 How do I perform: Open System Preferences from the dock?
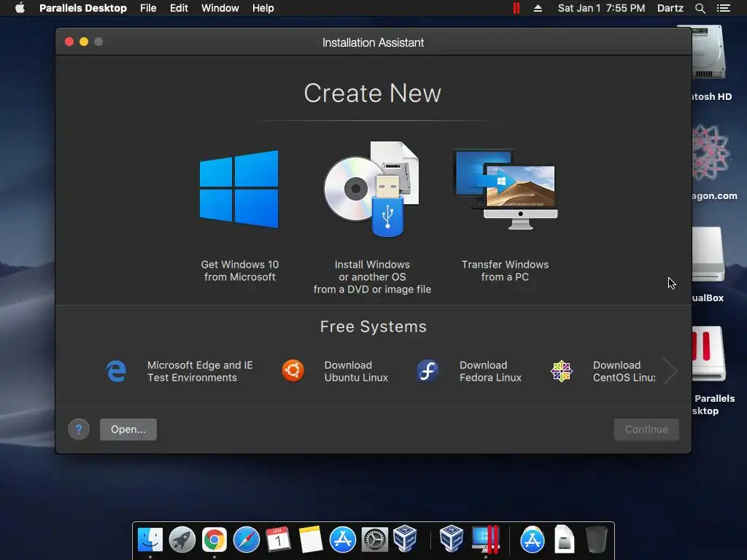tap(375, 540)
